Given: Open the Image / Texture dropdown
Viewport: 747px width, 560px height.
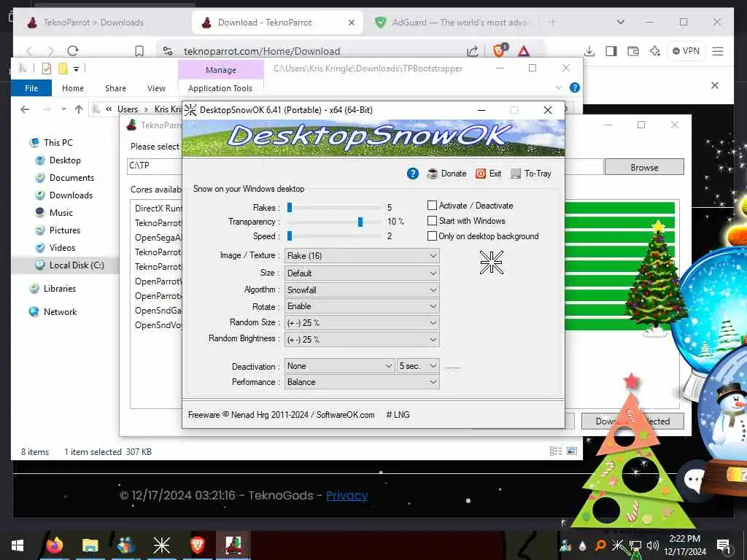Looking at the screenshot, I should pos(362,256).
